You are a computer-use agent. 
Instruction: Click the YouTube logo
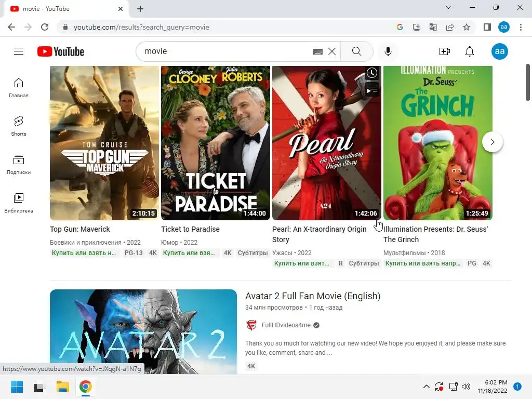pos(61,51)
